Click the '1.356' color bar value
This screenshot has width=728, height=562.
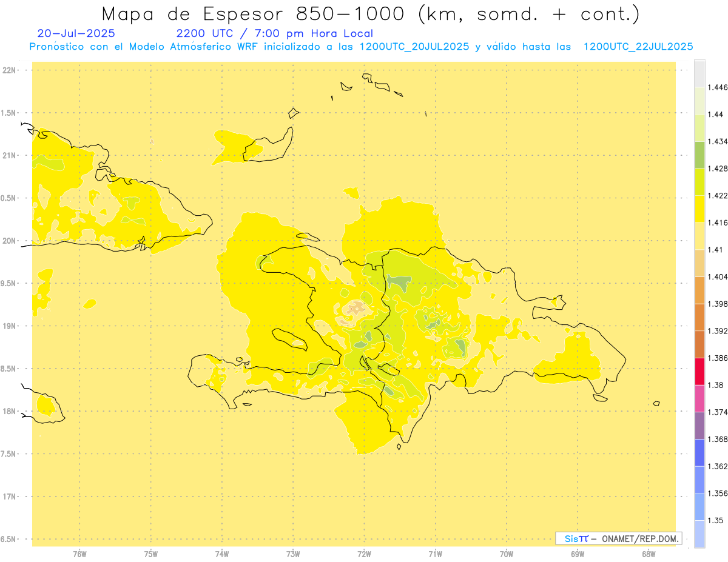point(717,493)
